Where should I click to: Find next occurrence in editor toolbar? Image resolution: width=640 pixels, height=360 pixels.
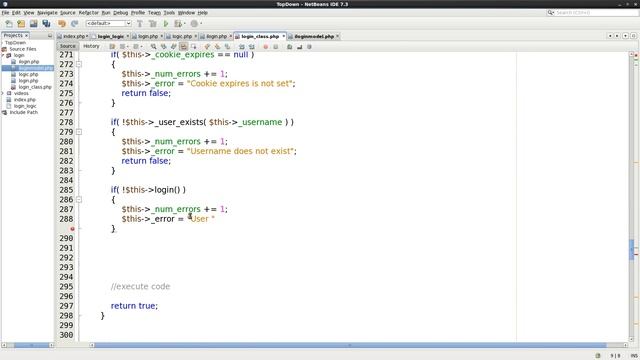pyautogui.click(x=173, y=47)
